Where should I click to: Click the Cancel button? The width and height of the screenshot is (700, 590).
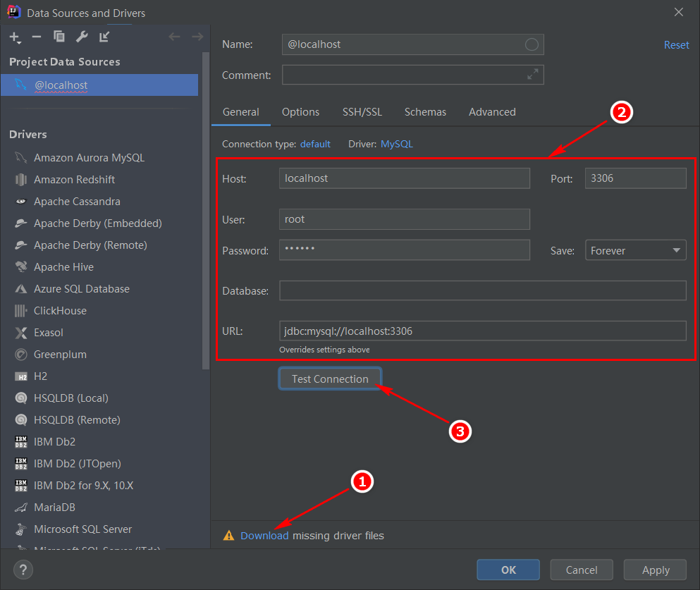pyautogui.click(x=582, y=570)
